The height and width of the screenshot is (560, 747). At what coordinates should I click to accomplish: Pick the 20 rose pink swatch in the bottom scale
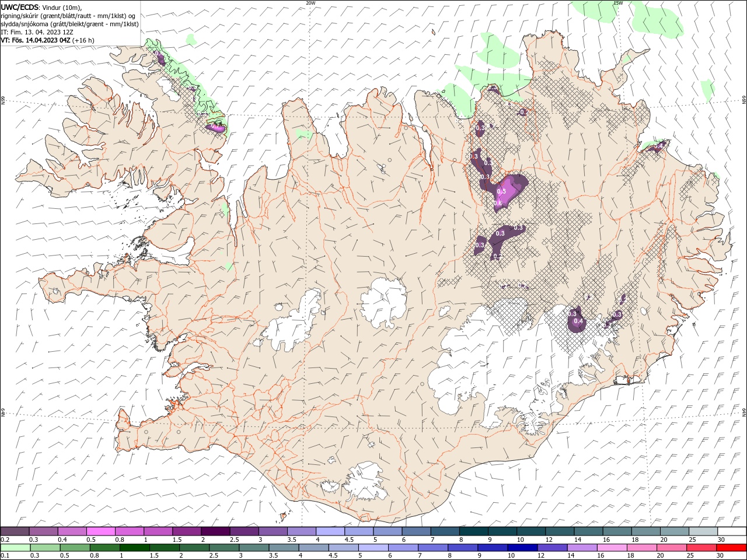[671, 548]
